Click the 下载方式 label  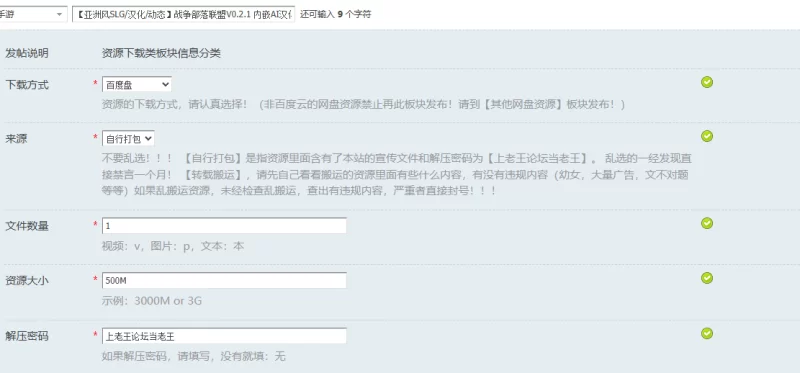[27, 85]
